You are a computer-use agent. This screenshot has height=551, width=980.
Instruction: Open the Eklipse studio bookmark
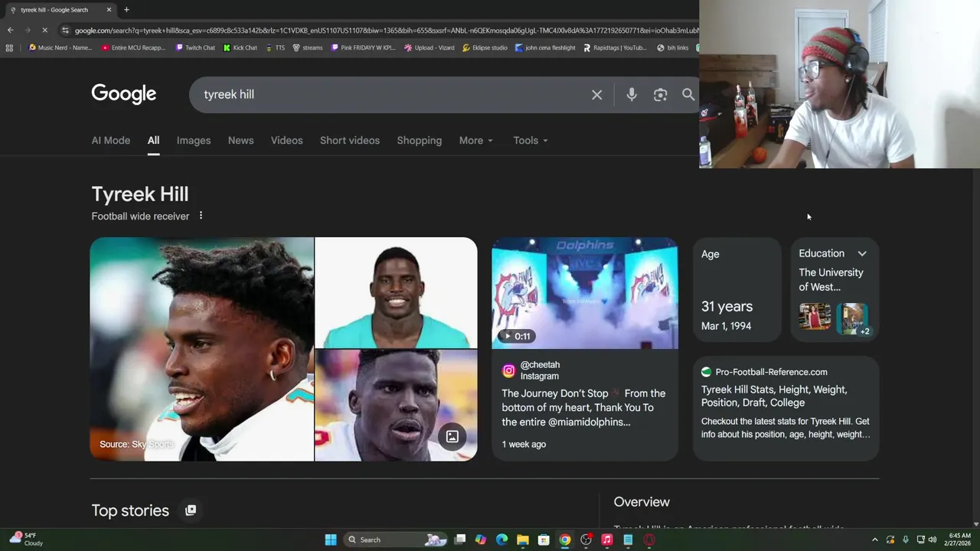pos(485,47)
